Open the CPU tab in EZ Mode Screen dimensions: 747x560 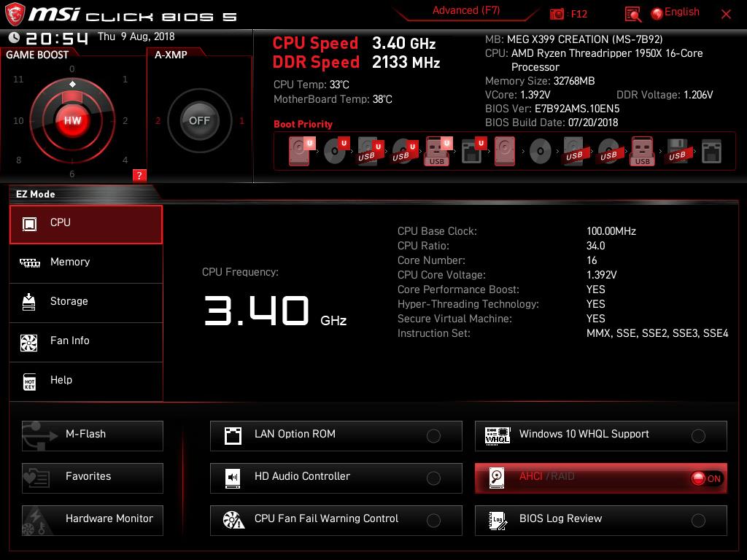[86, 225]
